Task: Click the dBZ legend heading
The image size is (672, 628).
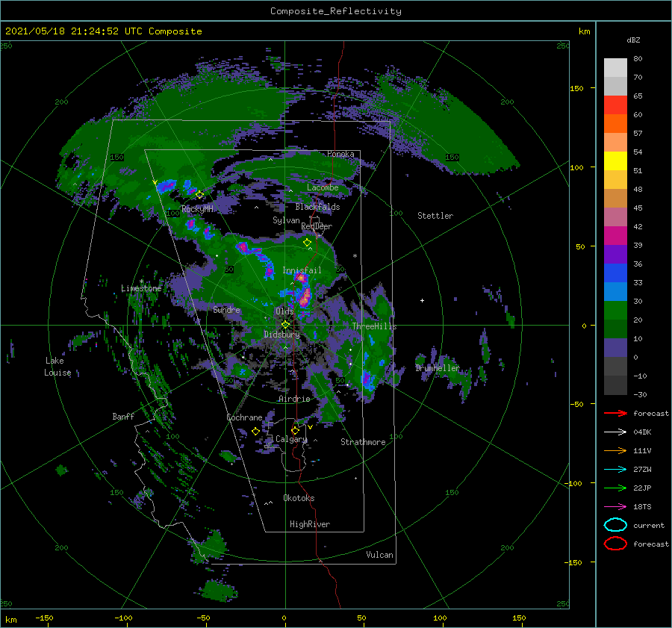Action: click(633, 40)
